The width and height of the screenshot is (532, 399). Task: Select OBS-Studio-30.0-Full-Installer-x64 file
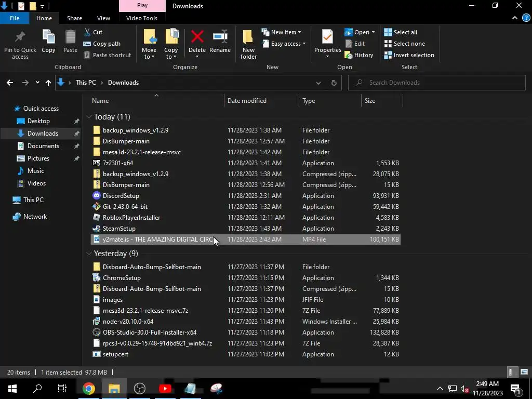point(150,332)
